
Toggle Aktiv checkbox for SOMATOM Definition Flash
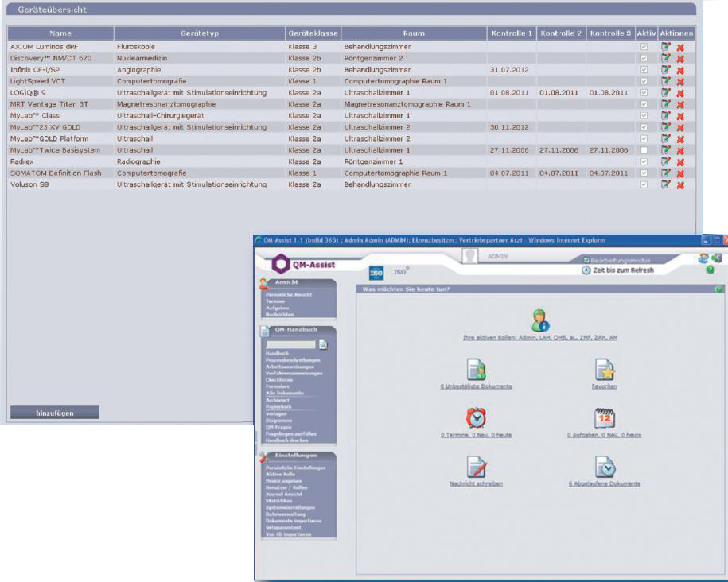click(644, 173)
